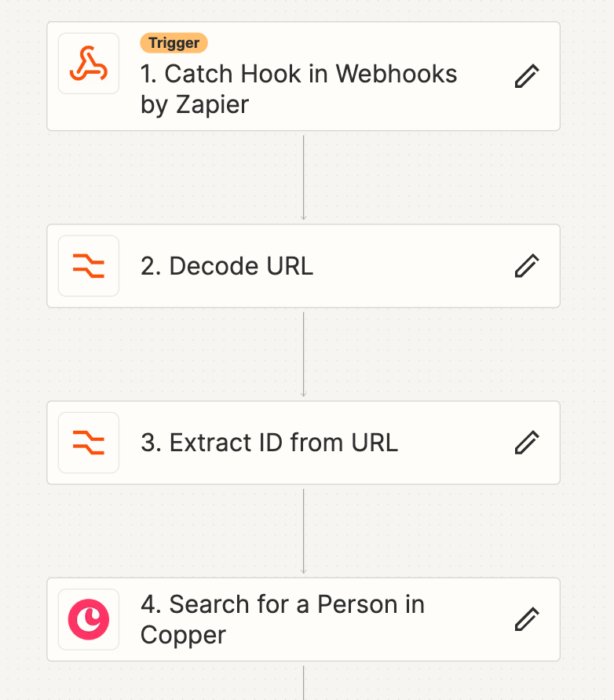Open the "3. Extract ID from URL" step
Viewport: 614px width, 700px height.
click(269, 443)
